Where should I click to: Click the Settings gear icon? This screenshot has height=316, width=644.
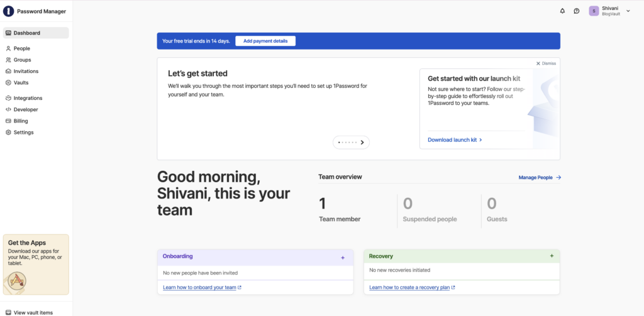click(8, 133)
